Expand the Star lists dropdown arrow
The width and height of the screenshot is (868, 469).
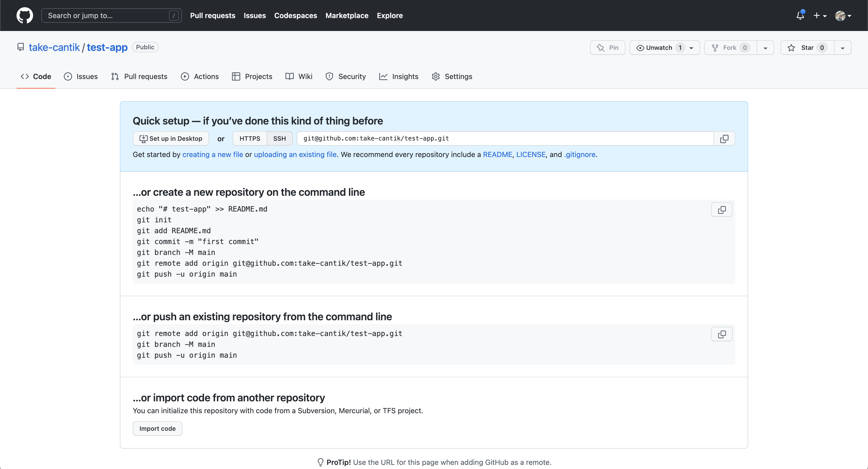842,48
